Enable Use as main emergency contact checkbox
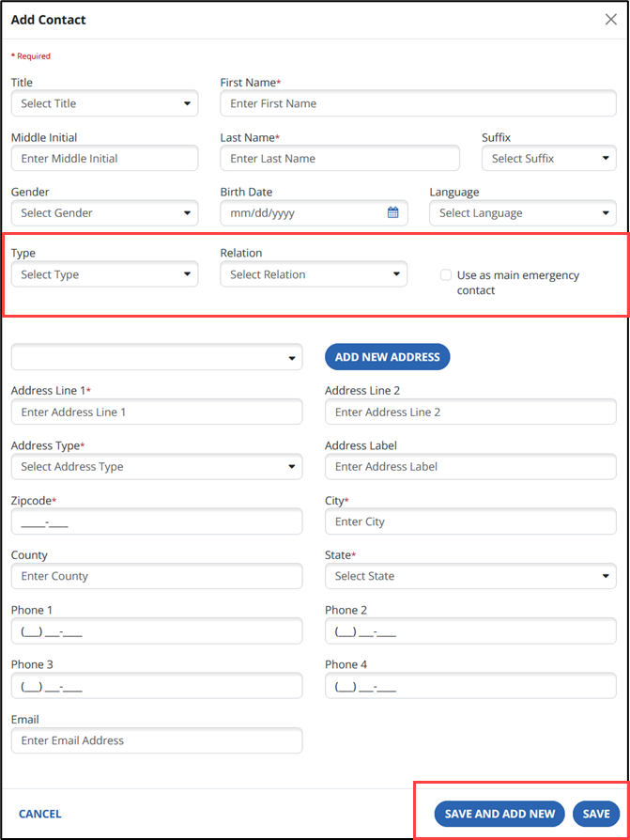The width and height of the screenshot is (630, 840). pos(446,275)
